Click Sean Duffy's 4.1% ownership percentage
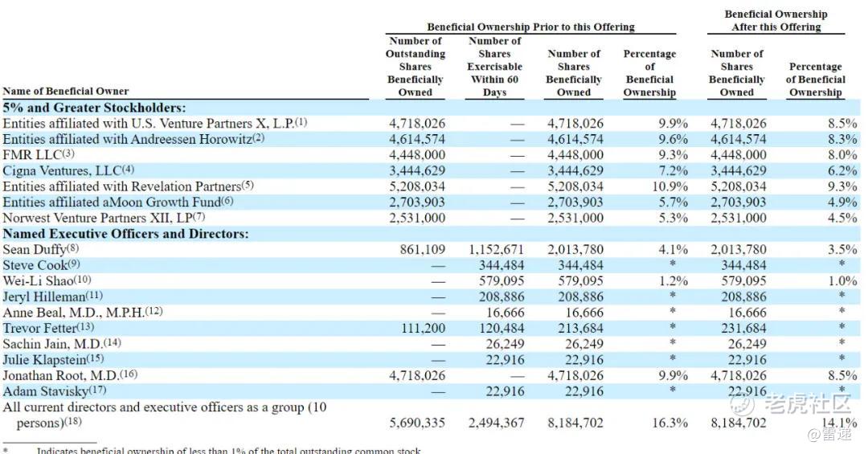 click(674, 250)
